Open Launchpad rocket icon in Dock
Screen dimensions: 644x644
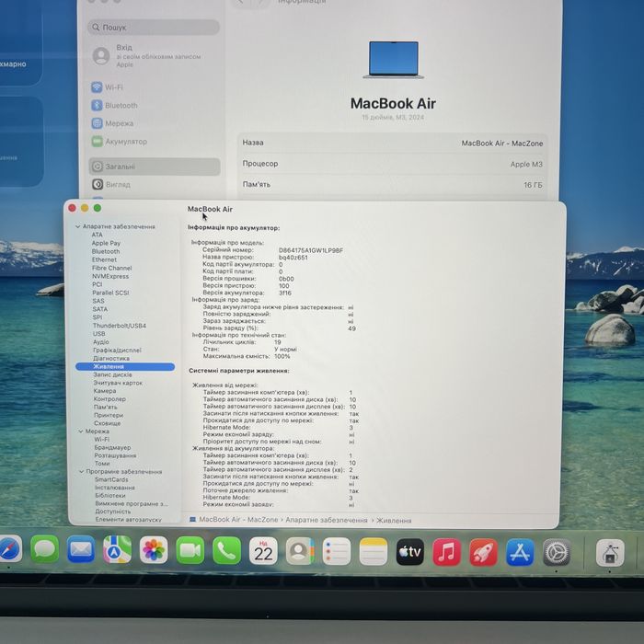[x=483, y=553]
